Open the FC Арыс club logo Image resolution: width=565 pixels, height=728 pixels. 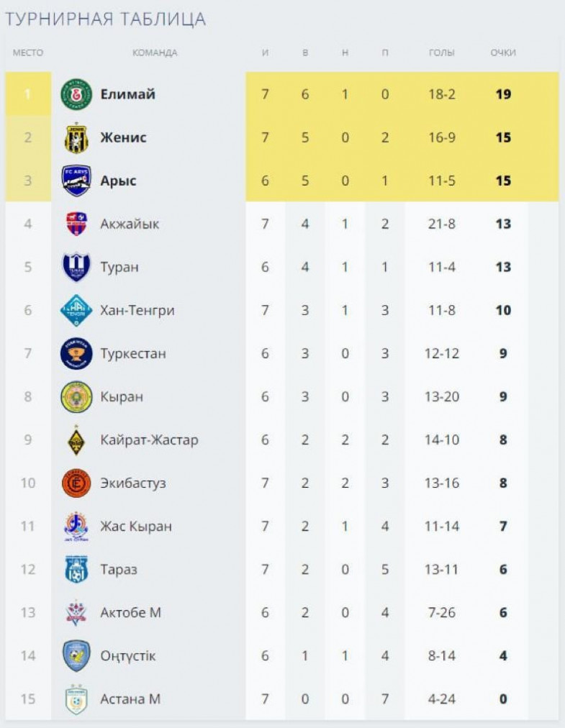(x=76, y=181)
